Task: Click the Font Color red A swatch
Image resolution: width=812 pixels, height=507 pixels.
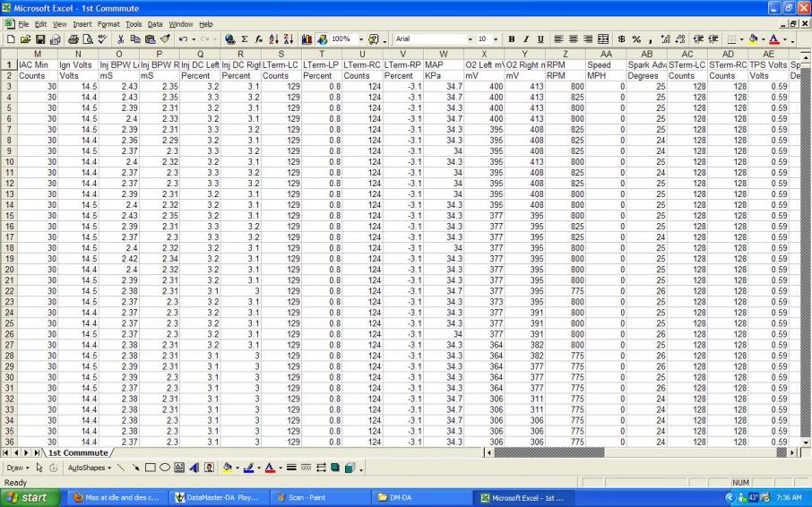Action: tap(268, 468)
